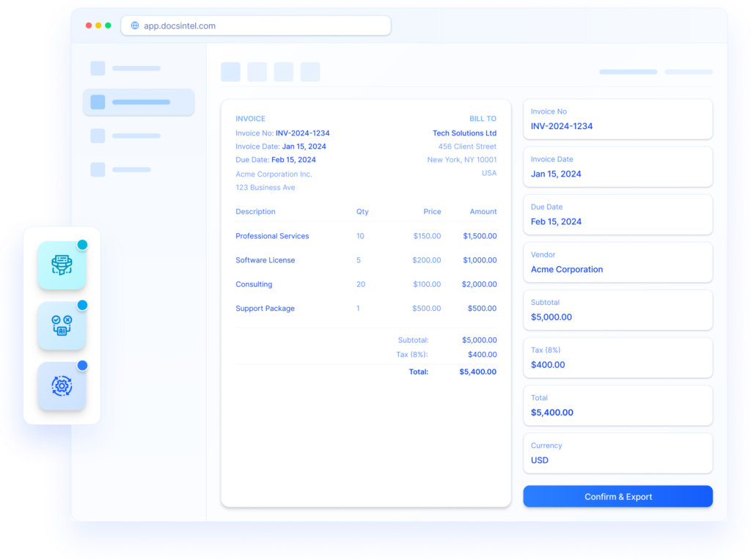The image size is (751, 560).
Task: Click the highlighted sidebar item's square icon
Action: point(98,103)
